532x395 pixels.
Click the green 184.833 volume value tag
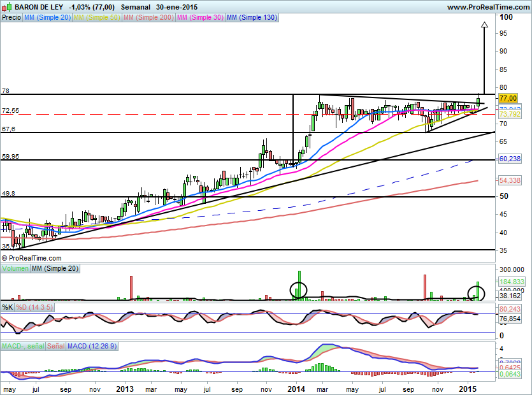click(x=511, y=281)
